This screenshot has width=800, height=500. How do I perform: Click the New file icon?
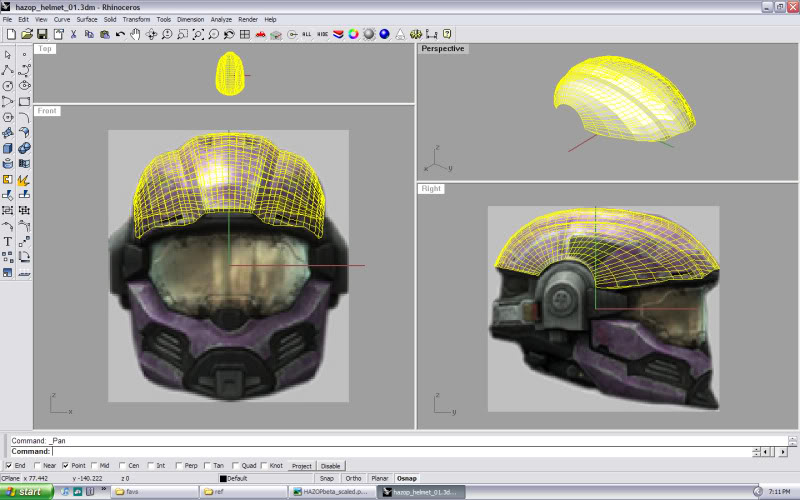pyautogui.click(x=11, y=34)
